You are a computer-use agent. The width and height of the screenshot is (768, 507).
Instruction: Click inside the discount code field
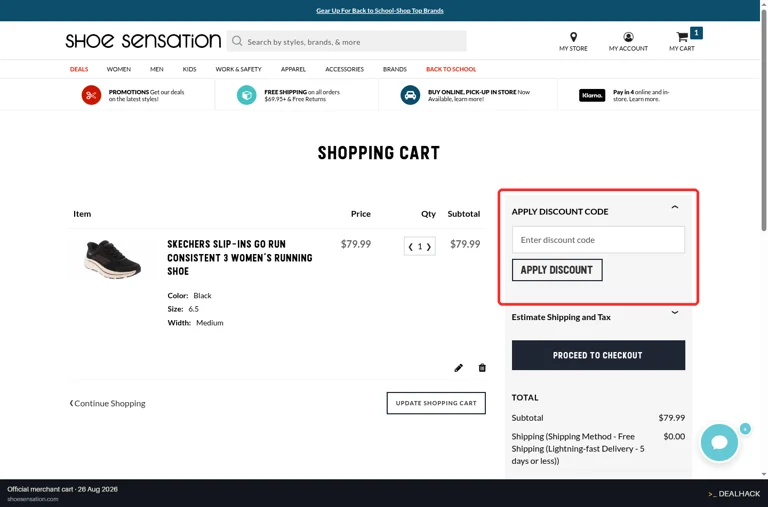[x=598, y=240]
